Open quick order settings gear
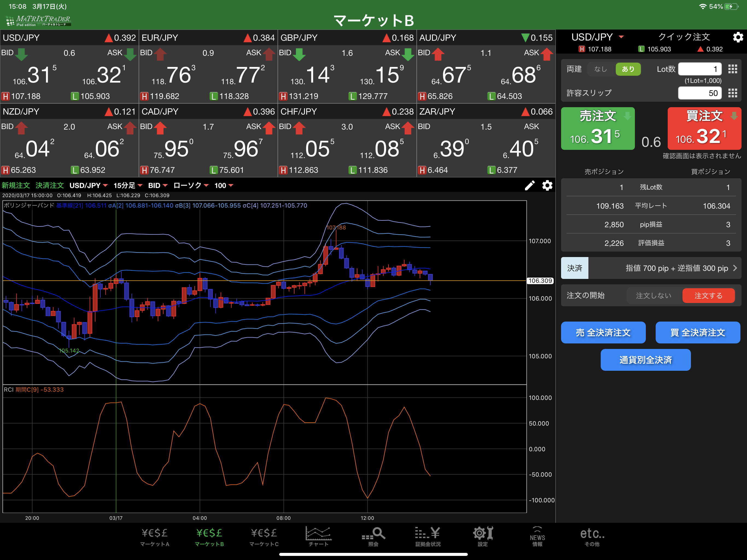 pyautogui.click(x=738, y=37)
